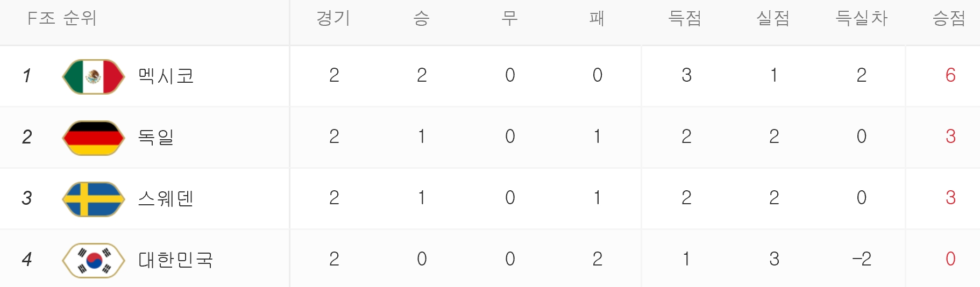This screenshot has width=980, height=287.
Task: Open the 멕시코 team link
Action: [x=166, y=76]
